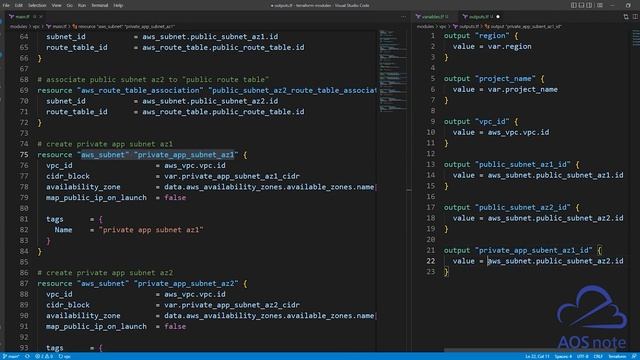Click 'aws_vpc.vpc.id' on outputs.tf line 10

pyautogui.click(x=518, y=132)
